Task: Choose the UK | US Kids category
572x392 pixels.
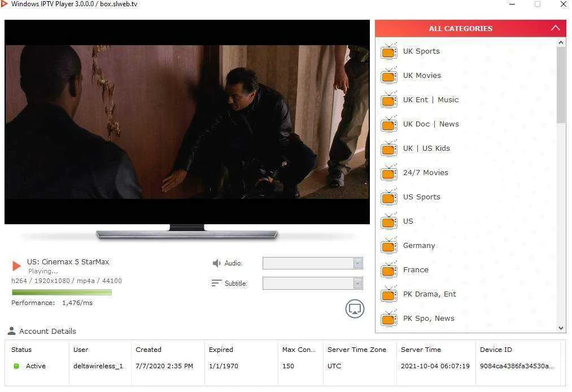Action: [x=426, y=148]
